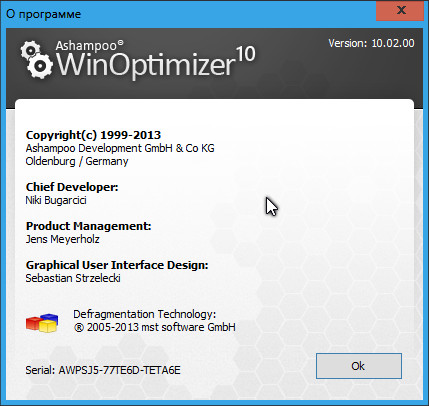Click the Chief Developer heading

[72, 187]
